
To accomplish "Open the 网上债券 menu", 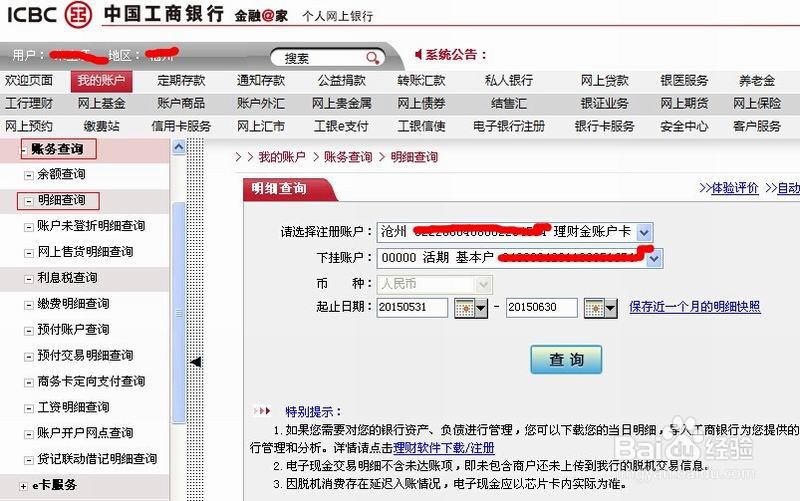I will click(x=421, y=104).
